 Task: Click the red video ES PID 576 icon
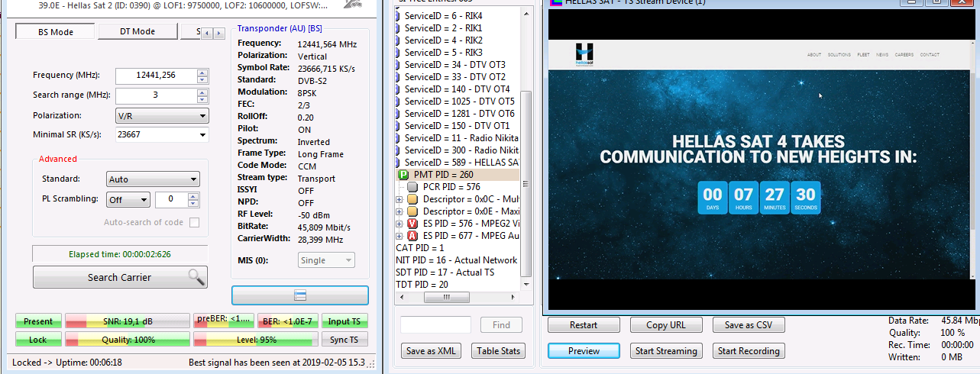(412, 224)
